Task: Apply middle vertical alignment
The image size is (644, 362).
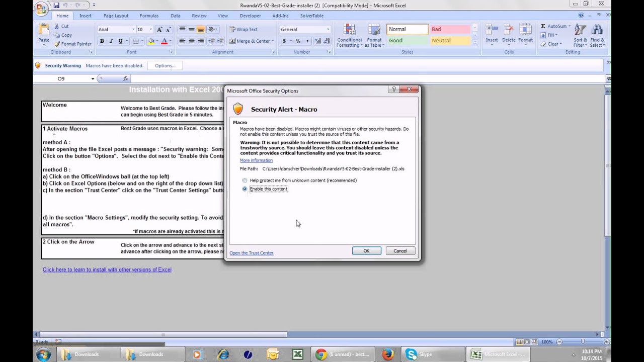Action: coord(191,29)
